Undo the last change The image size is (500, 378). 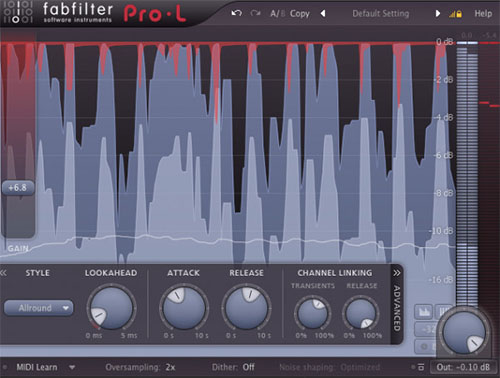tap(236, 13)
